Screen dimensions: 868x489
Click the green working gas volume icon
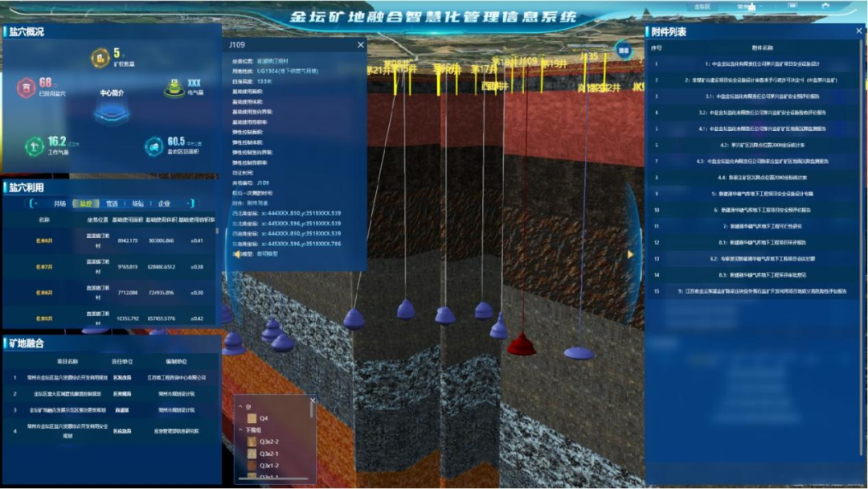click(x=33, y=146)
